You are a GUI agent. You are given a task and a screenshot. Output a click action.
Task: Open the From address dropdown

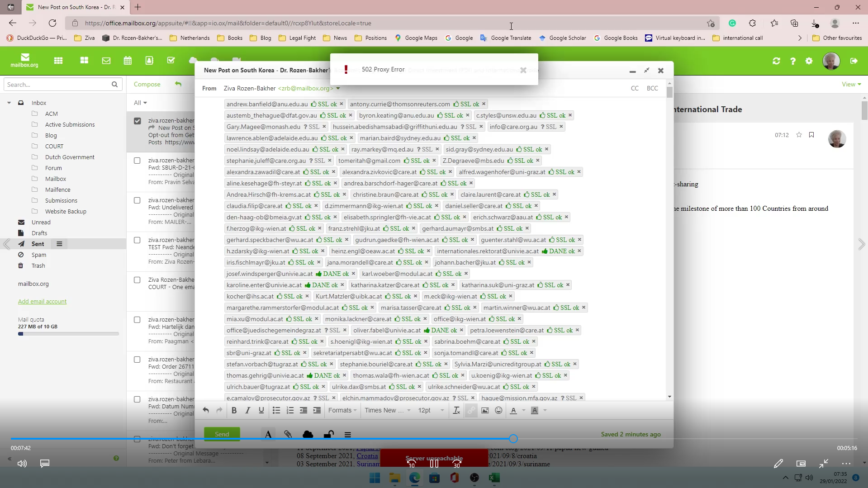pos(337,89)
